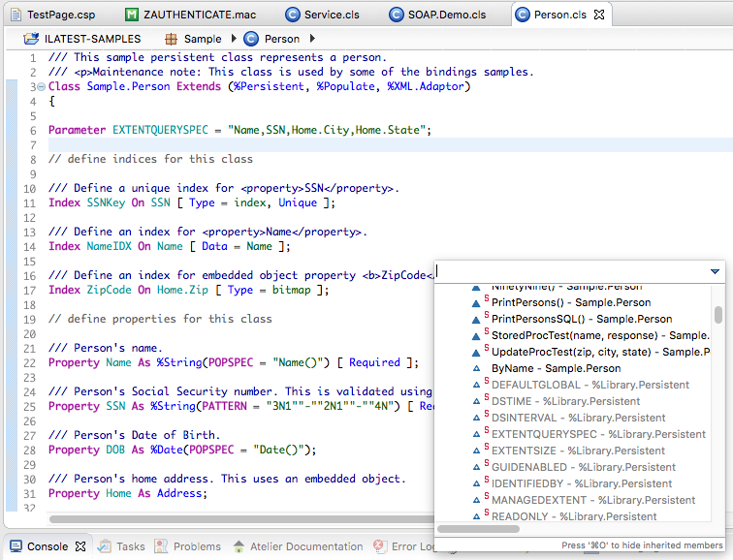Switch to the Service.cls tab

[323, 15]
